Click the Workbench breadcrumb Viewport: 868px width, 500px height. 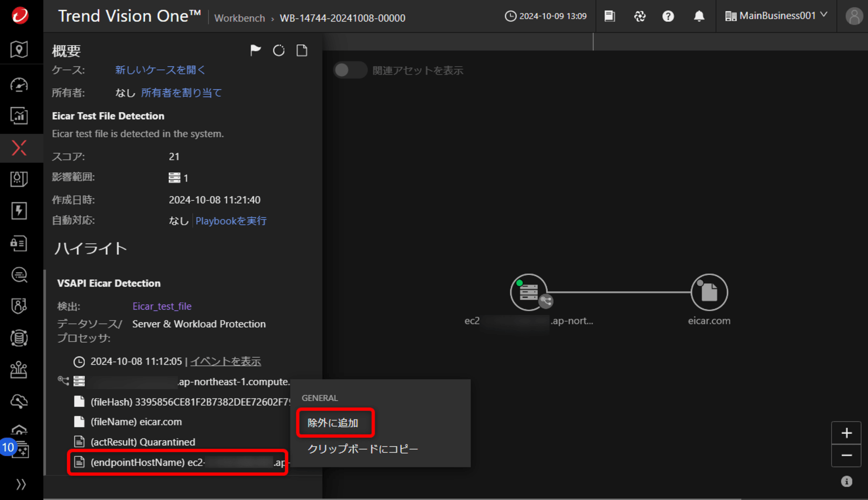pos(240,18)
